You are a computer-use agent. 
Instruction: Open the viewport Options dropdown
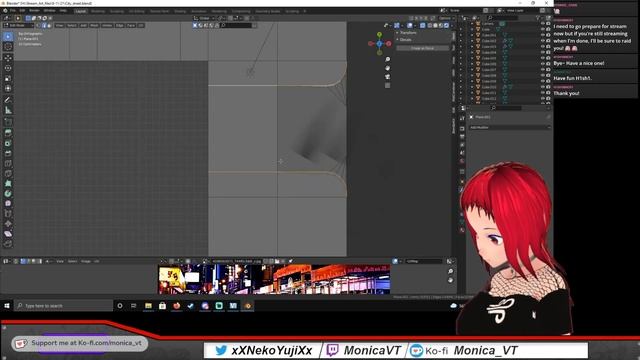tap(445, 18)
